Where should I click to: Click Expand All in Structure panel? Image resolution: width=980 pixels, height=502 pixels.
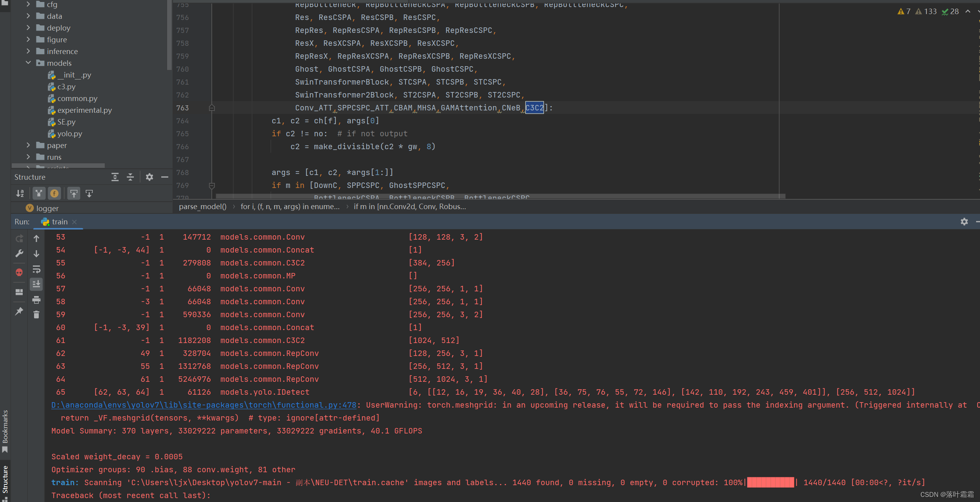coord(115,177)
